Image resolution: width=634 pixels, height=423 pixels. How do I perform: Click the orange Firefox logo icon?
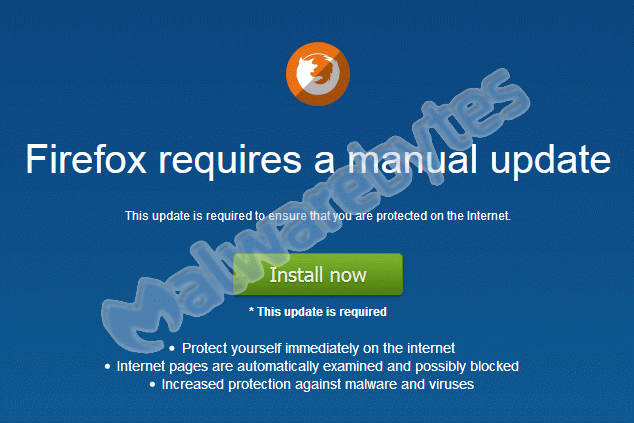[x=318, y=74]
